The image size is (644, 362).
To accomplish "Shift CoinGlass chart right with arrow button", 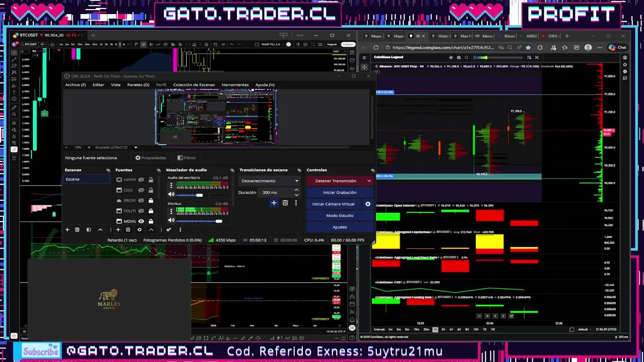I will (x=503, y=316).
